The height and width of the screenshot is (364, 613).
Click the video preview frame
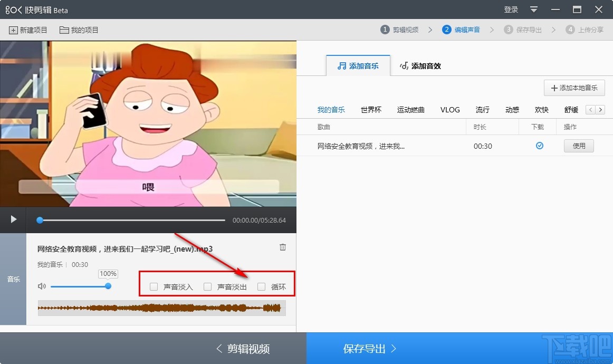[x=148, y=124]
